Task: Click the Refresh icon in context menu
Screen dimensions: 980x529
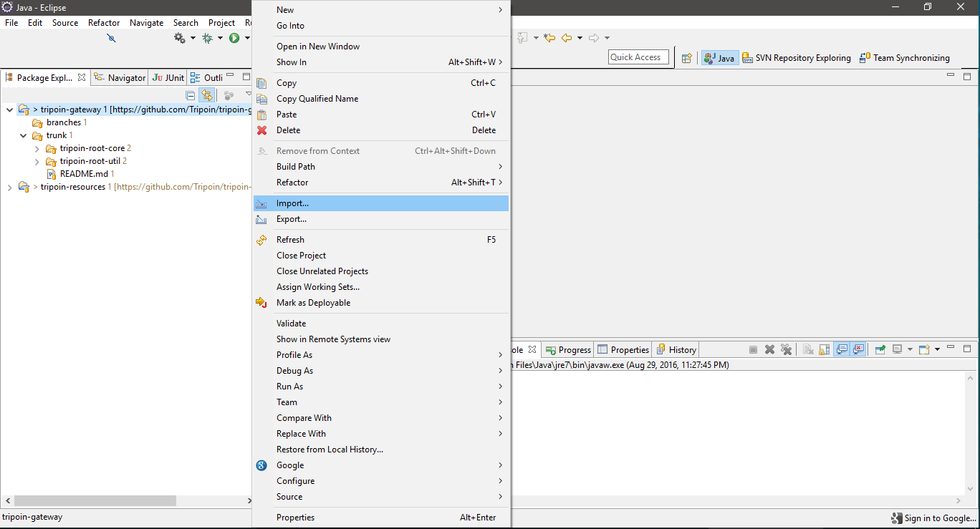Action: coord(261,240)
